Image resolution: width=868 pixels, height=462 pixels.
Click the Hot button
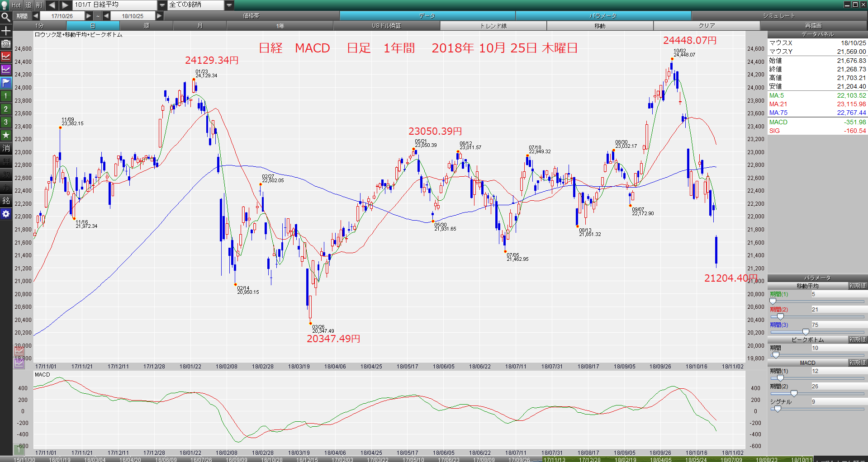pyautogui.click(x=16, y=5)
